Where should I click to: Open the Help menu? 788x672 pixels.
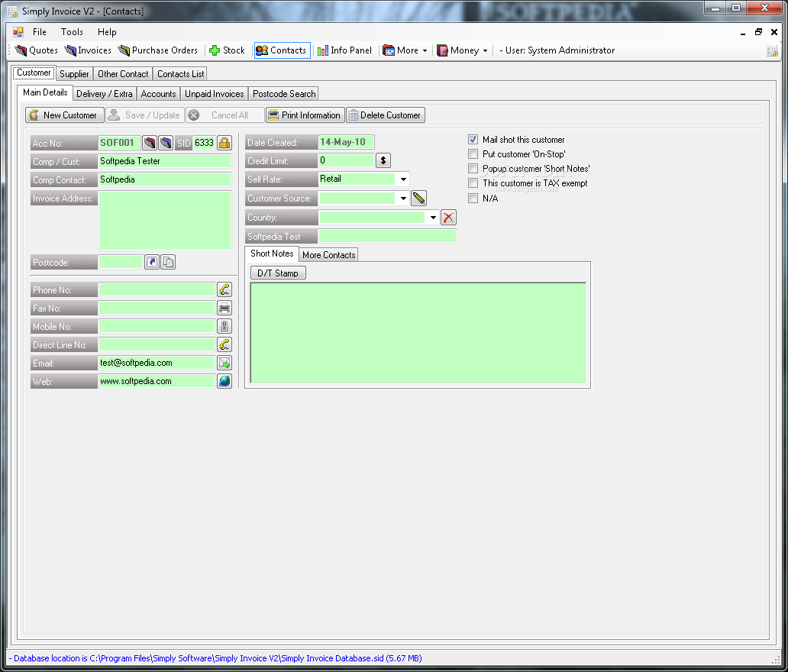(x=107, y=31)
